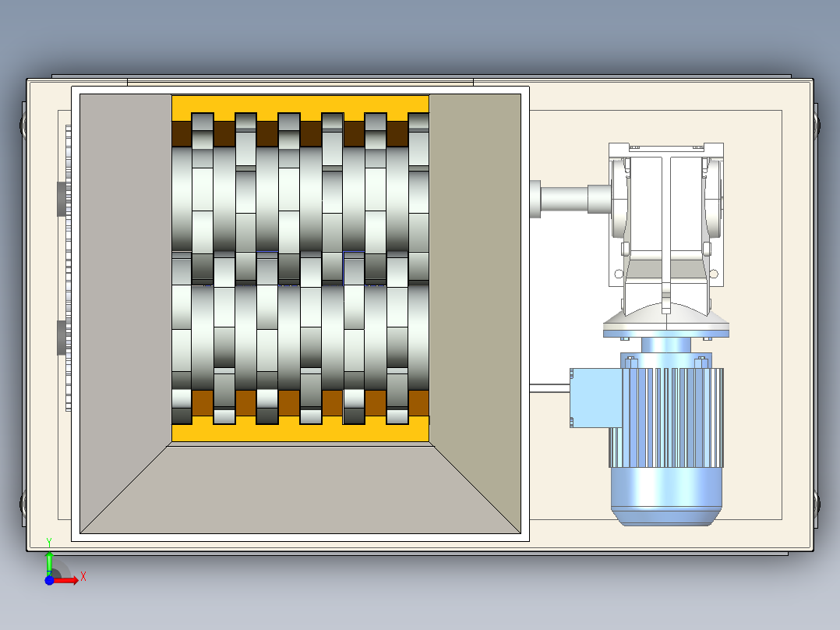Select the hopper's sloped bottom panel

tap(301, 489)
